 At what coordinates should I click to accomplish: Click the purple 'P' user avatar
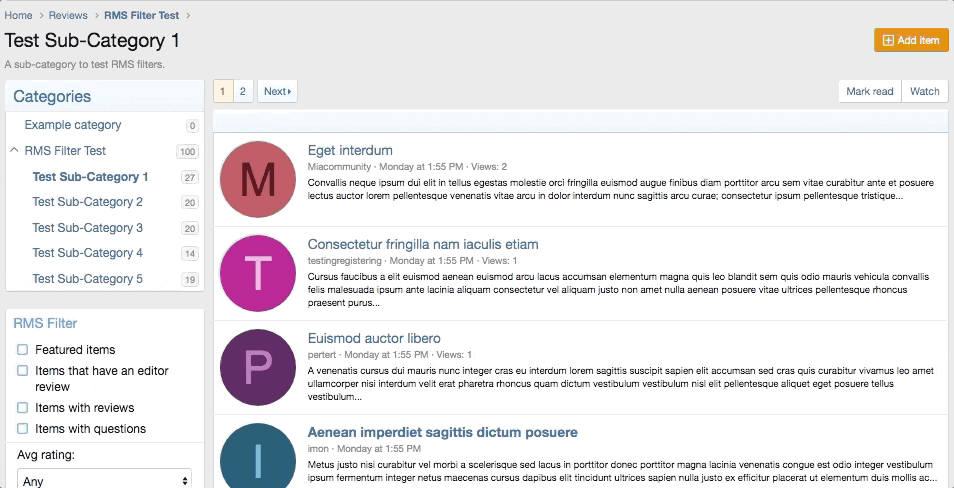pos(258,366)
